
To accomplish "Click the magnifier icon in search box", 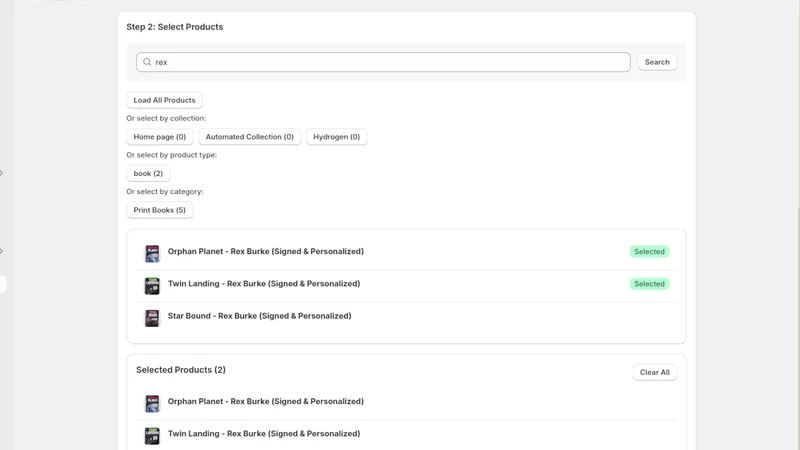I will 147,62.
